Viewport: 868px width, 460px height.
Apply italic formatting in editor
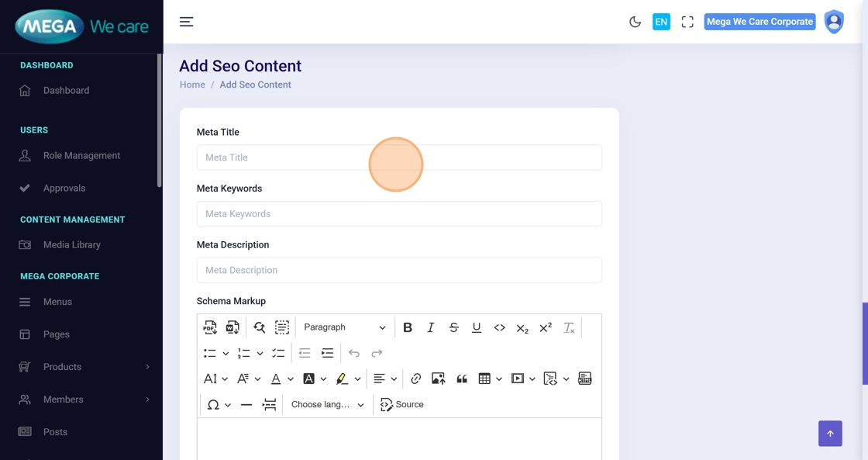(x=431, y=327)
